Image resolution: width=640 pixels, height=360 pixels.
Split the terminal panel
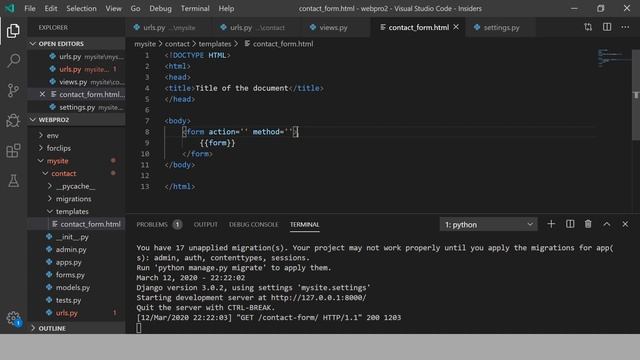click(x=570, y=224)
